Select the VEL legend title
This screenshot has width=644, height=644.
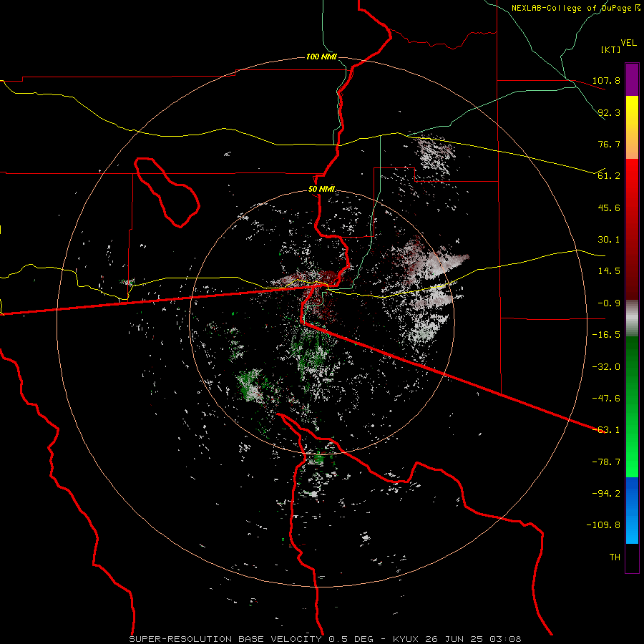click(628, 43)
